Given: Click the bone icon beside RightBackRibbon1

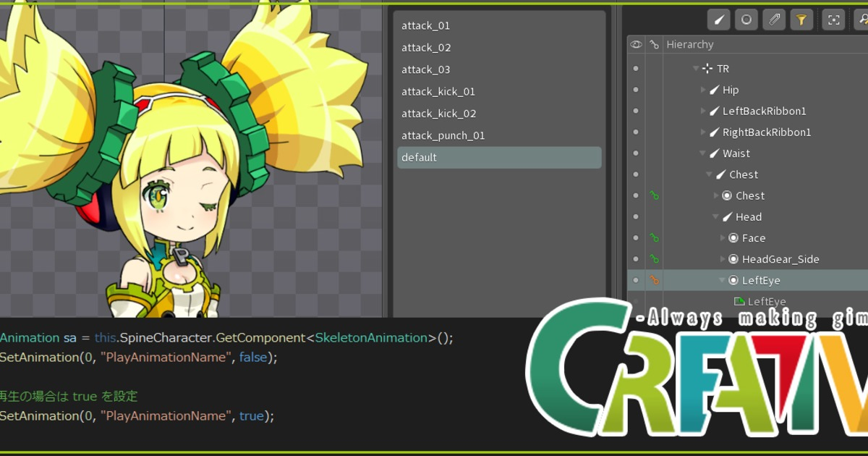Looking at the screenshot, I should pos(714,132).
